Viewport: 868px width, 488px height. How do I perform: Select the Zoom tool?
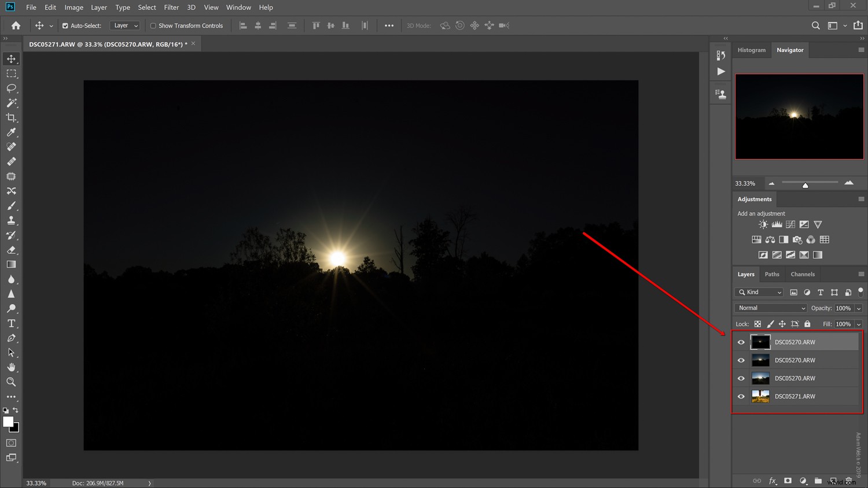[x=11, y=382]
